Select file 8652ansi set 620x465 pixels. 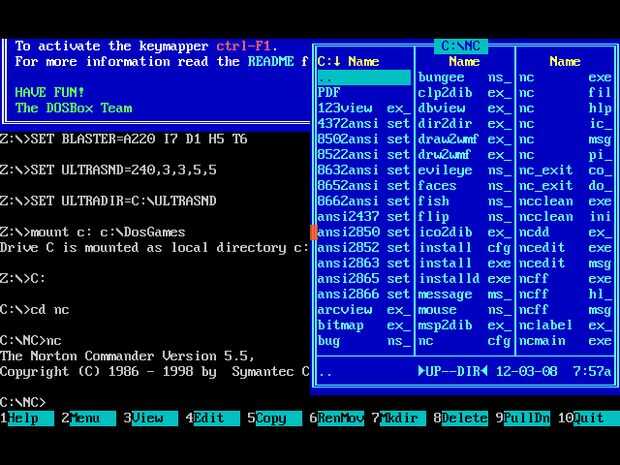point(364,185)
